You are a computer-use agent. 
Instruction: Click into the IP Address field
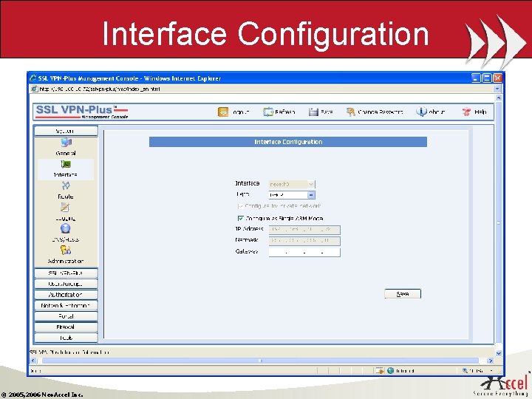304,230
